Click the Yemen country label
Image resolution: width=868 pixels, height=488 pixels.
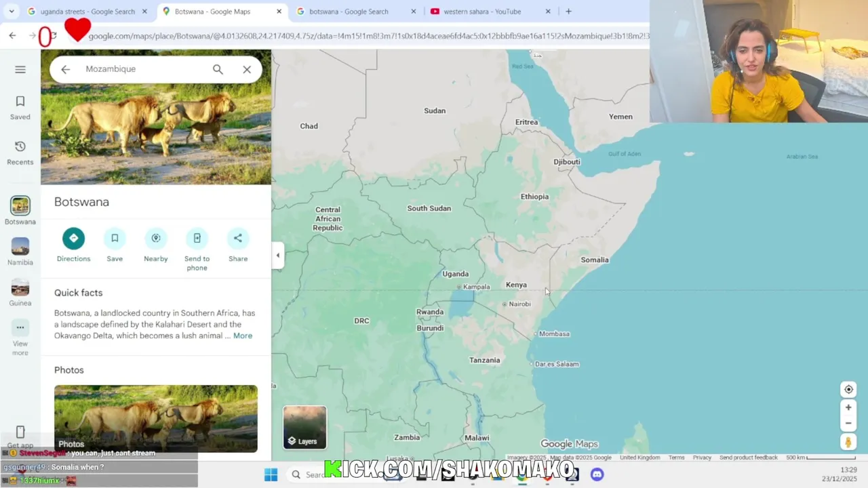620,117
